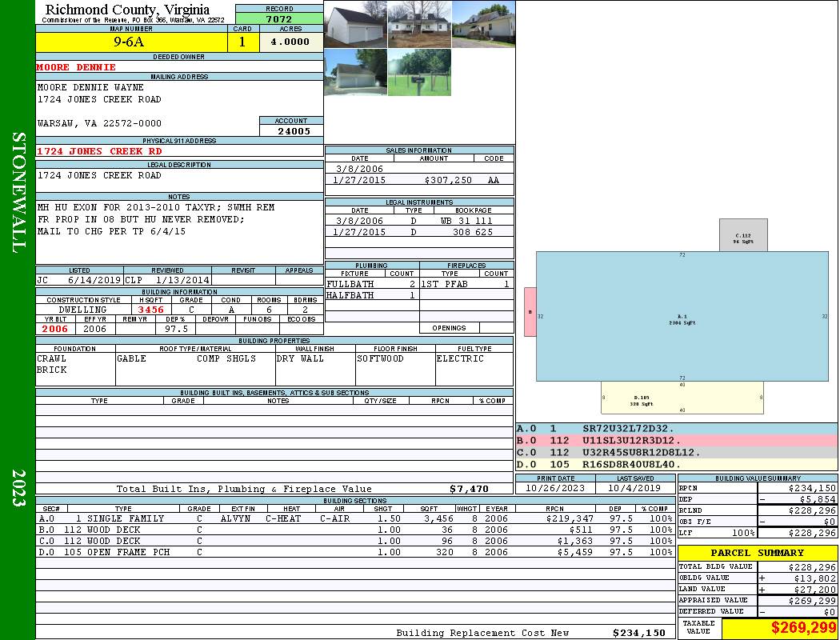
Task: Click the yellow PARCEL SUMMARY header
Action: (x=758, y=553)
